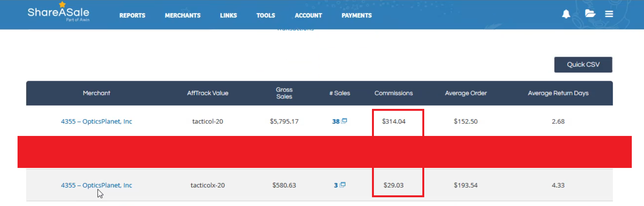
Task: Select the $193.54 average order cell
Action: pos(465,185)
